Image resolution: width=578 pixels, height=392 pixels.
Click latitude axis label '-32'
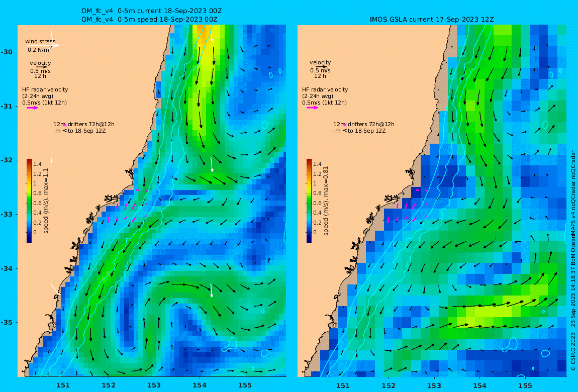6,160
